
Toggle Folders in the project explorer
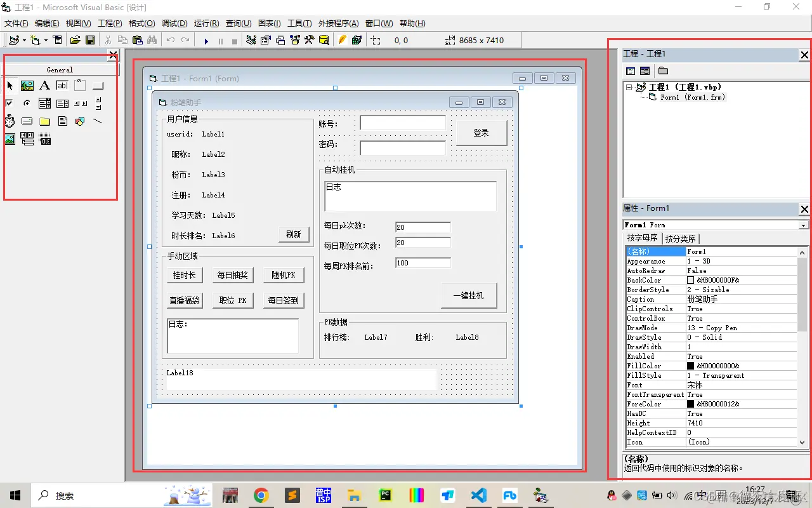(x=663, y=70)
